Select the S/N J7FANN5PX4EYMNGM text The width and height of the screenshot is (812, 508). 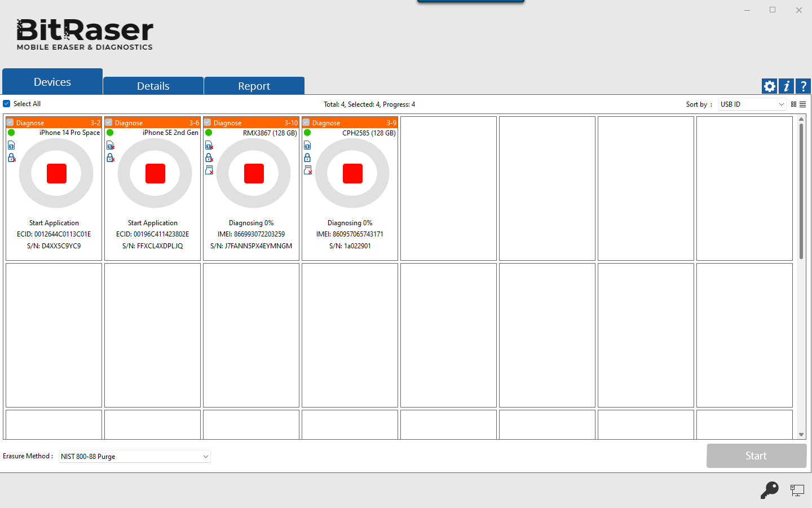[x=251, y=246]
